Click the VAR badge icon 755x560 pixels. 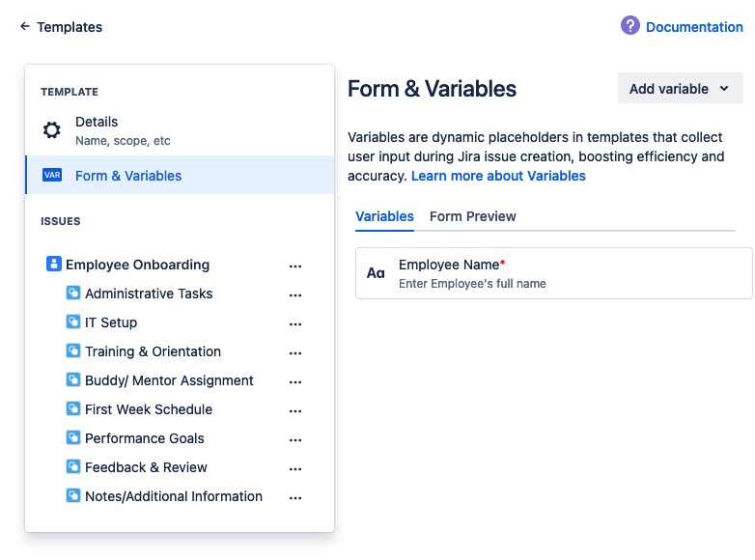tap(52, 176)
